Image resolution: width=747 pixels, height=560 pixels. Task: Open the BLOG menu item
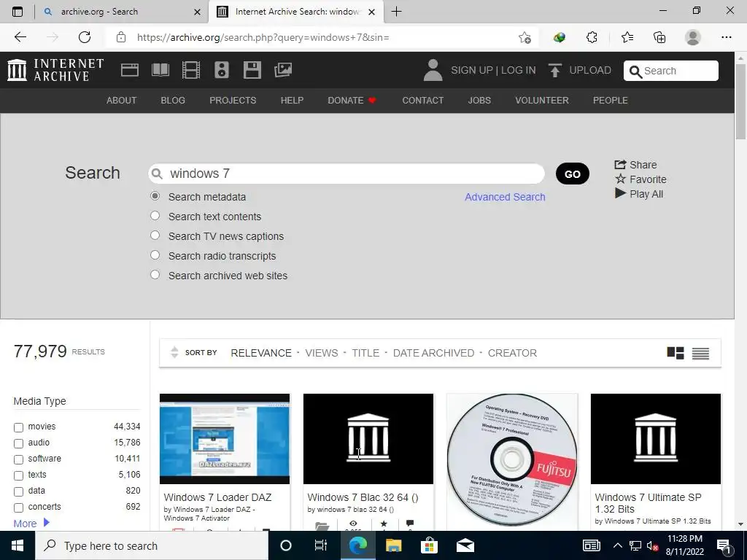173,101
